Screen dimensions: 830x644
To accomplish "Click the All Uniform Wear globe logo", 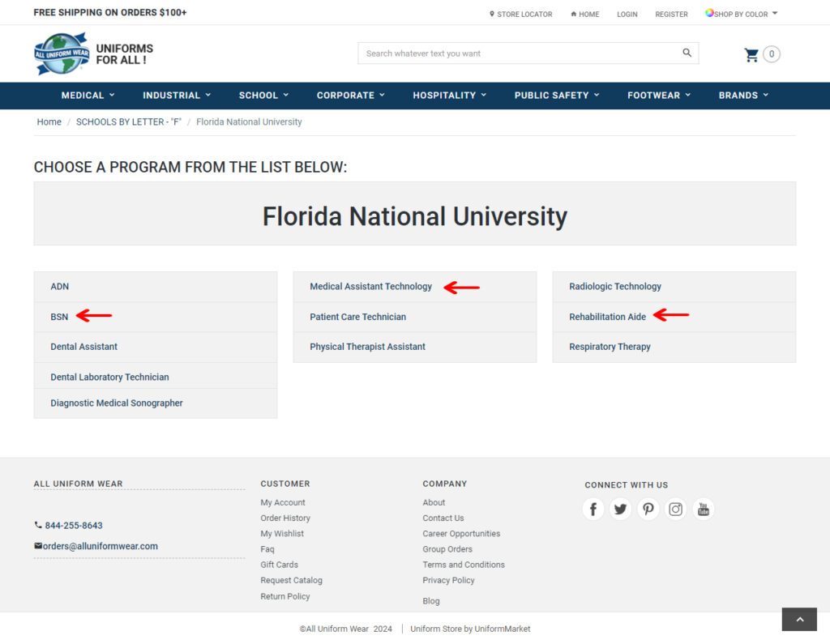I will 60,53.
